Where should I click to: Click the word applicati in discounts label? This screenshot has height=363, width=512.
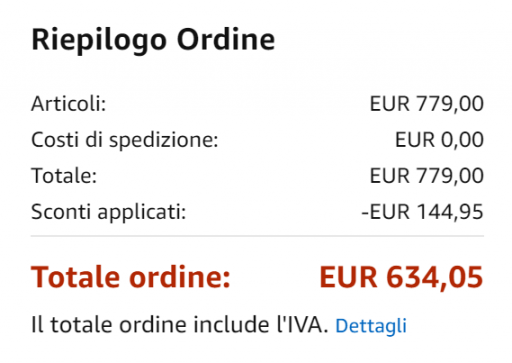(142, 212)
